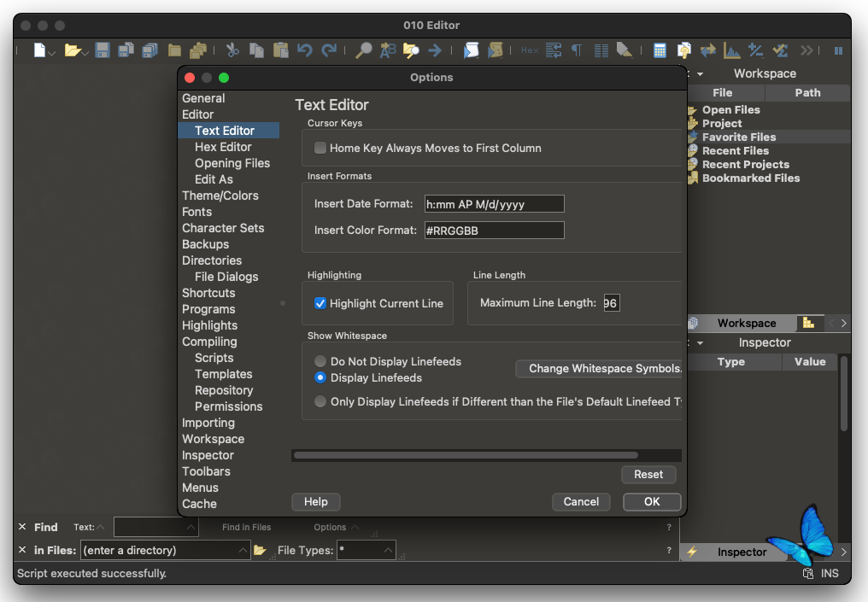
Task: Open the Workspace panel dropdown arrow
Action: 701,73
